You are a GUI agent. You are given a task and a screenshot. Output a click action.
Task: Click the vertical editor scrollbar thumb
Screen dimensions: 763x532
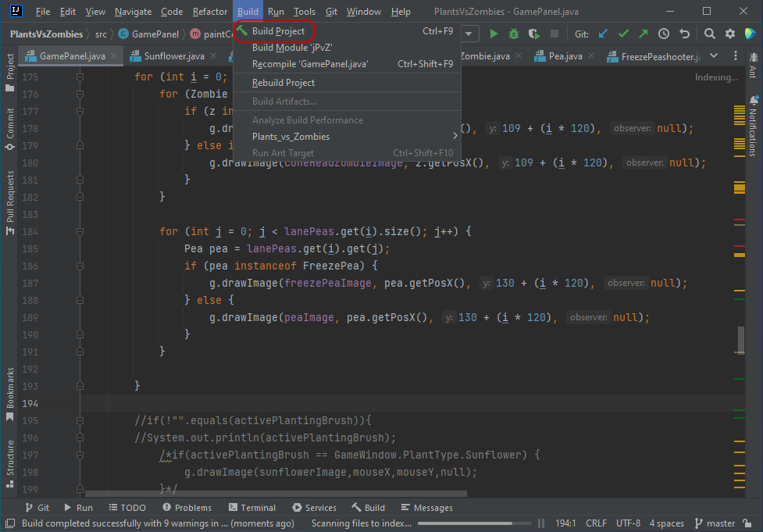tap(740, 340)
